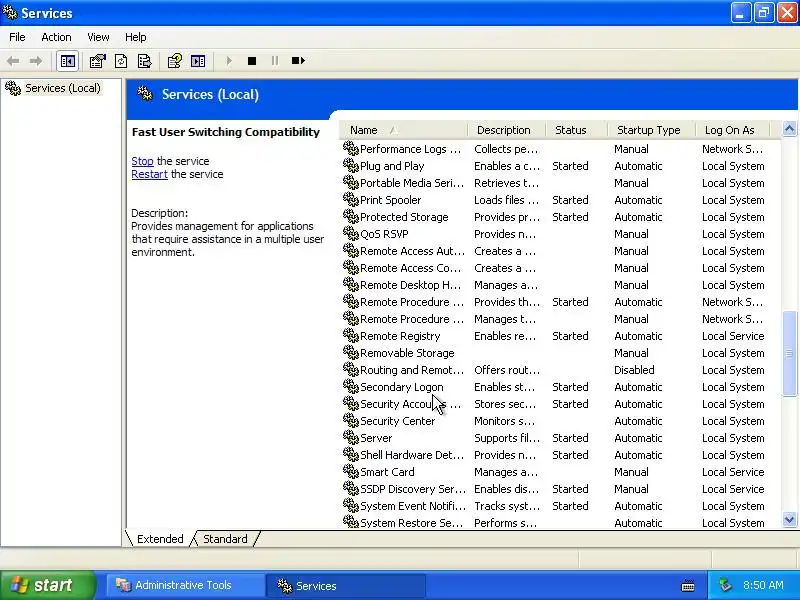Image resolution: width=800 pixels, height=600 pixels.
Task: Switch to Administrative Tools taskbar window
Action: [x=184, y=585]
